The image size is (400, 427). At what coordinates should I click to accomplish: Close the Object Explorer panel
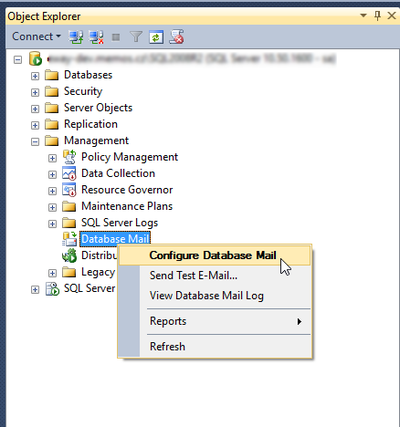[392, 16]
